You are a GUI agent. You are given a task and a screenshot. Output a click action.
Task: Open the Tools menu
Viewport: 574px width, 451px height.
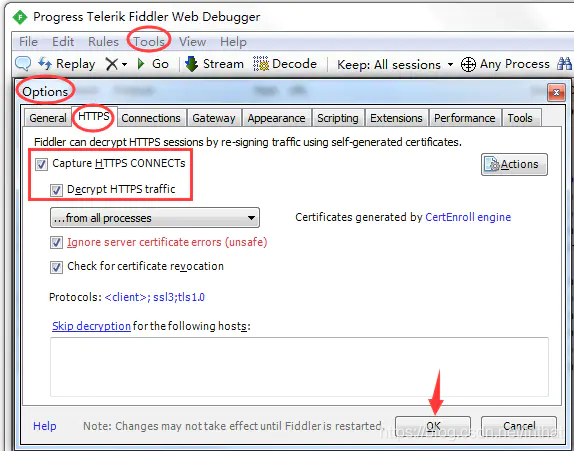click(x=149, y=42)
